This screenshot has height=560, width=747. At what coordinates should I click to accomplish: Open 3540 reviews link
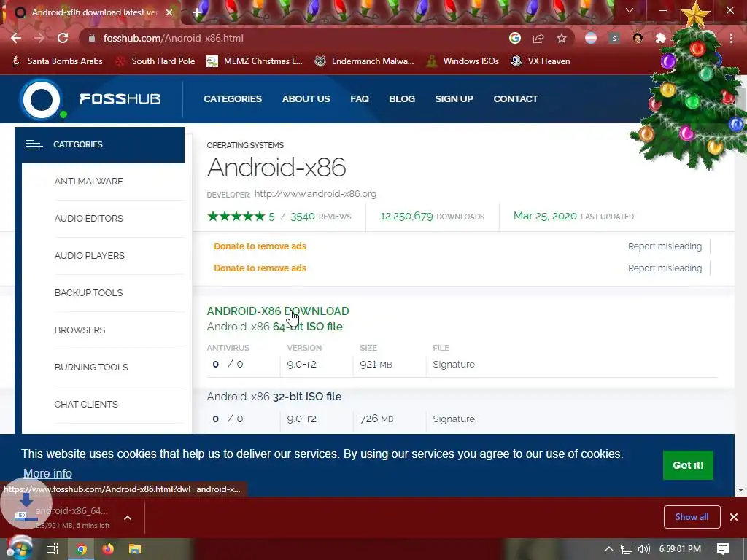pos(321,216)
